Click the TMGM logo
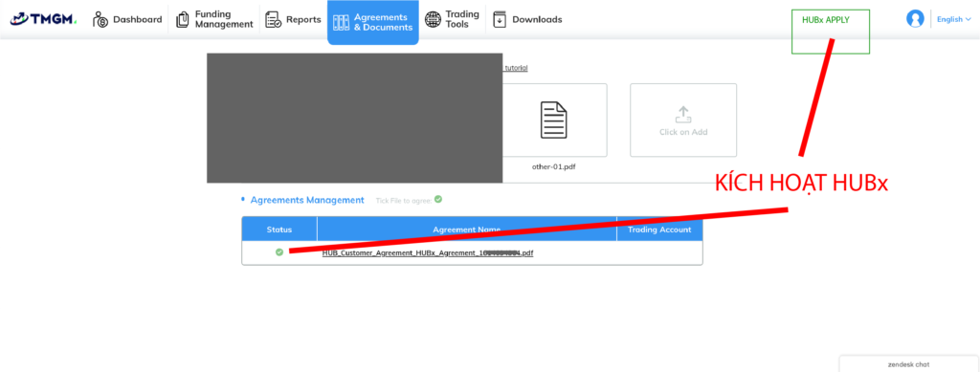 pos(43,19)
